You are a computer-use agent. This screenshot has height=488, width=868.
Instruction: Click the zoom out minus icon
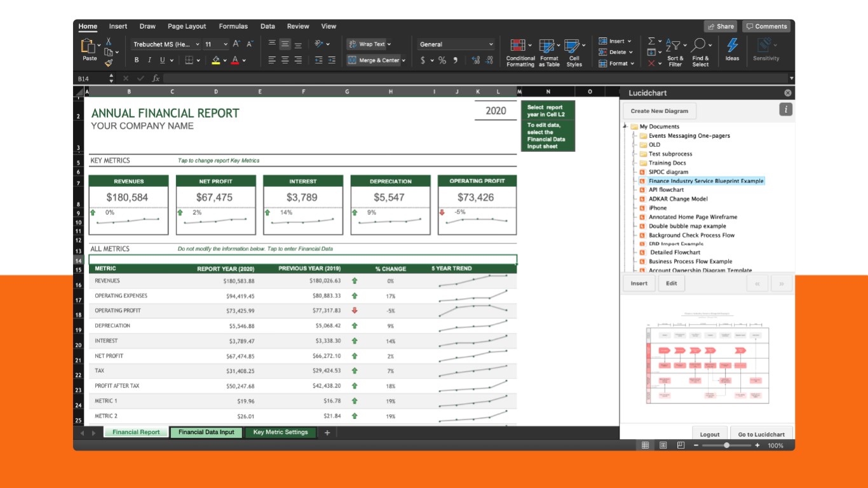(x=696, y=445)
